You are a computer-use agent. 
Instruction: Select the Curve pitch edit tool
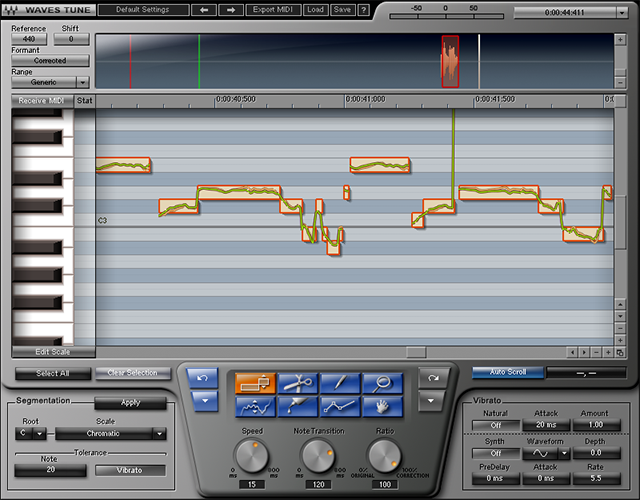255,407
